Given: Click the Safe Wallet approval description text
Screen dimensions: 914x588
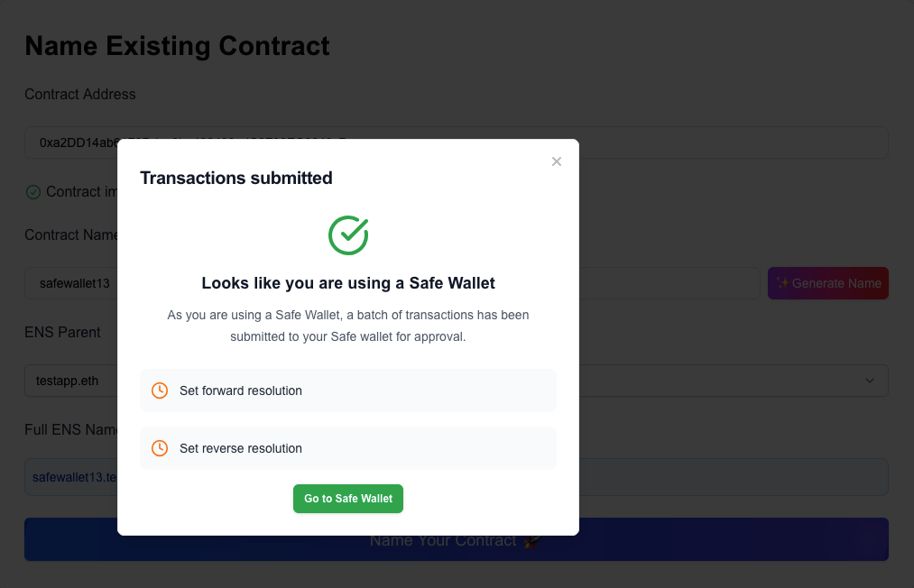Looking at the screenshot, I should [x=348, y=326].
